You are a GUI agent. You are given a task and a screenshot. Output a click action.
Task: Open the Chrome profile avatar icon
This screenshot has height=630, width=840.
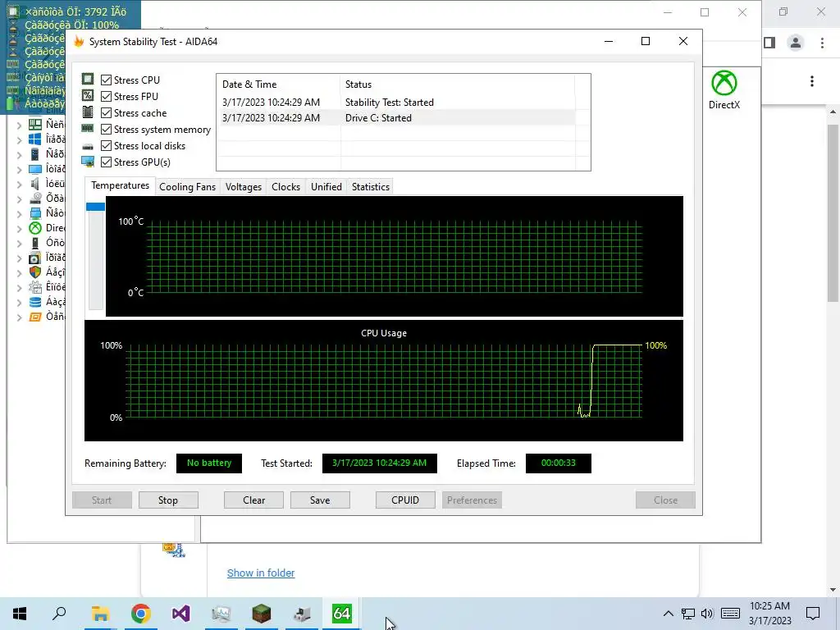(x=796, y=43)
